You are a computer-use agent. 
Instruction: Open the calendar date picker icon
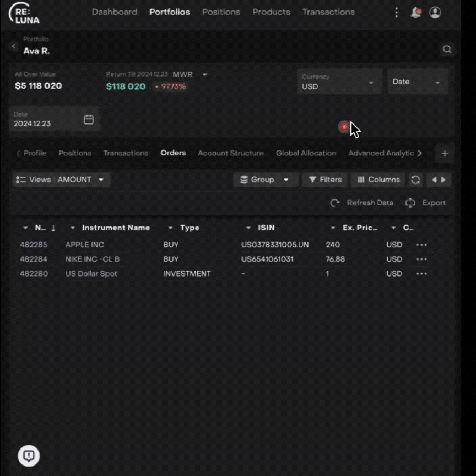tap(88, 120)
